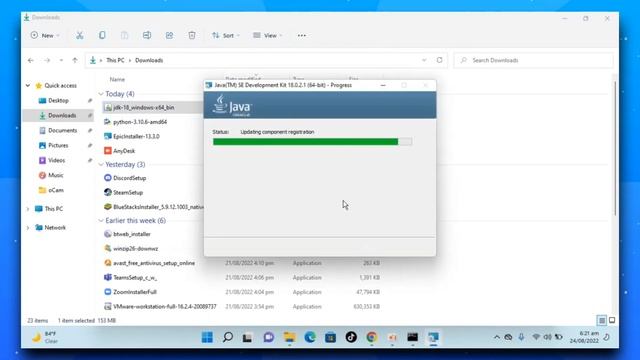Collapse Earlier this week (6) group
This screenshot has width=640, height=360.
pyautogui.click(x=101, y=220)
